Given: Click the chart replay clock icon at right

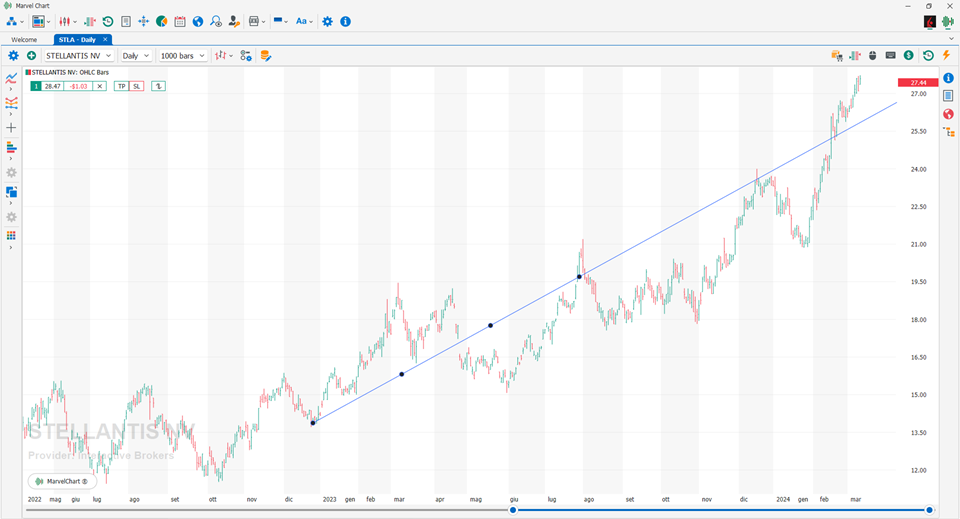Looking at the screenshot, I should (x=928, y=56).
